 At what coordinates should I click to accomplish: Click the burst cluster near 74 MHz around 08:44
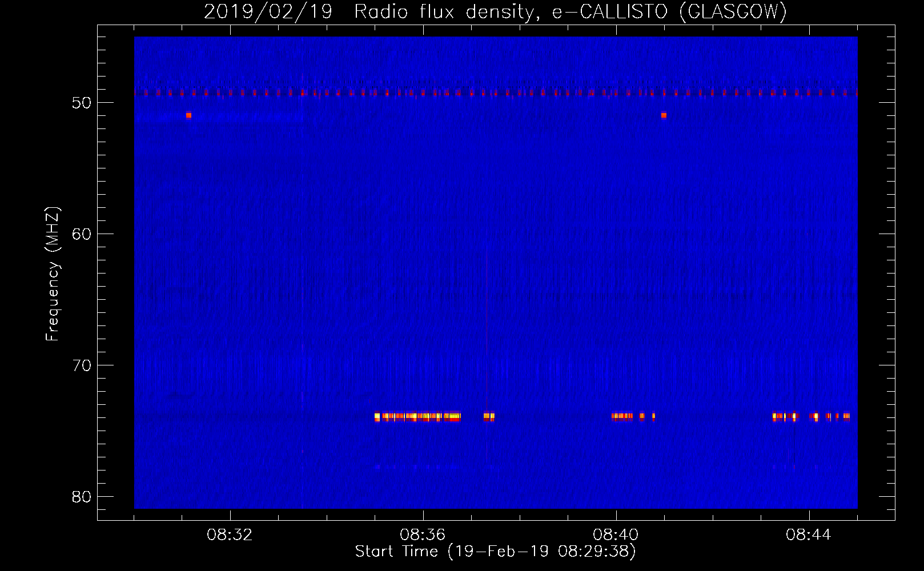[811, 417]
